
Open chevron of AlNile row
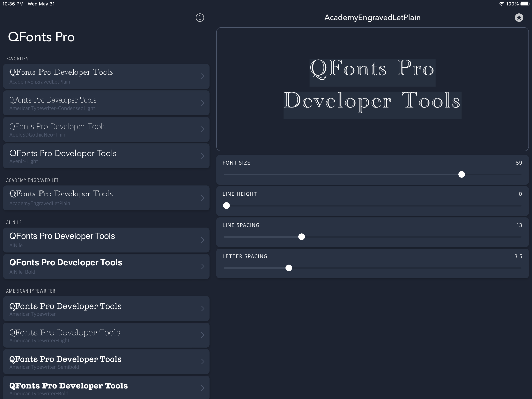[203, 240]
